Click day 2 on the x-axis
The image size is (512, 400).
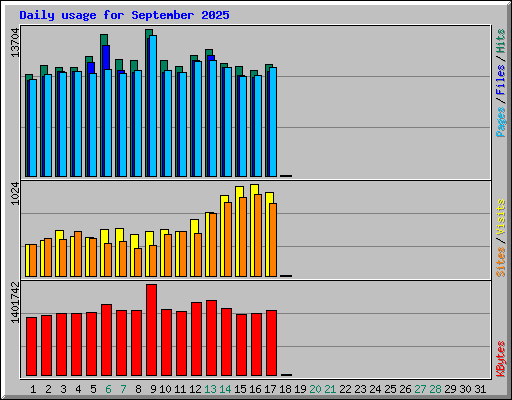pyautogui.click(x=48, y=389)
